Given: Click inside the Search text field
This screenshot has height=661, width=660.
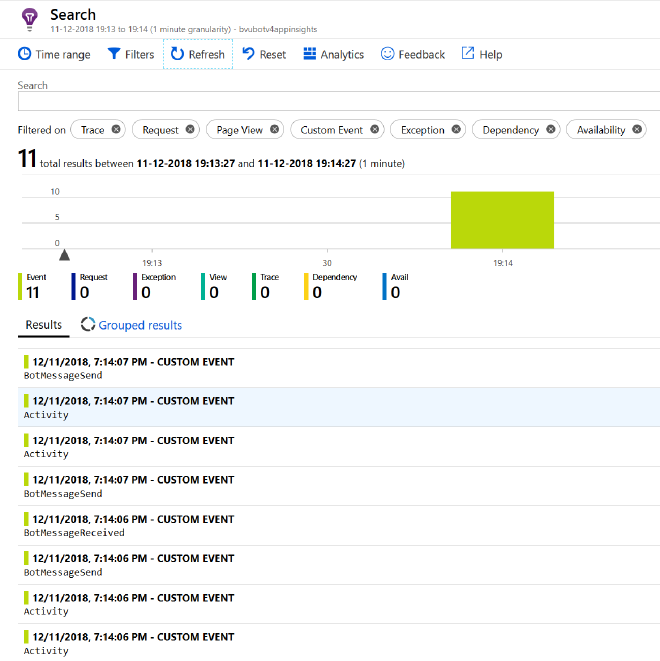Looking at the screenshot, I should [x=338, y=101].
